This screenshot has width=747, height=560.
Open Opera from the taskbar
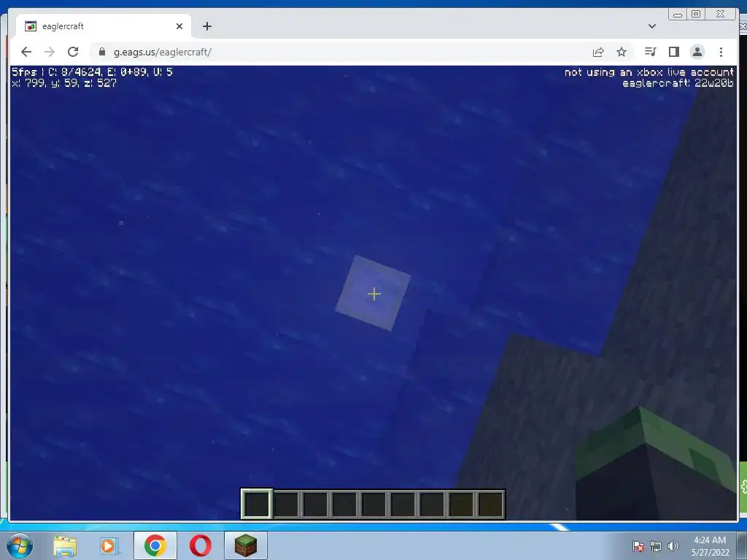pyautogui.click(x=201, y=545)
